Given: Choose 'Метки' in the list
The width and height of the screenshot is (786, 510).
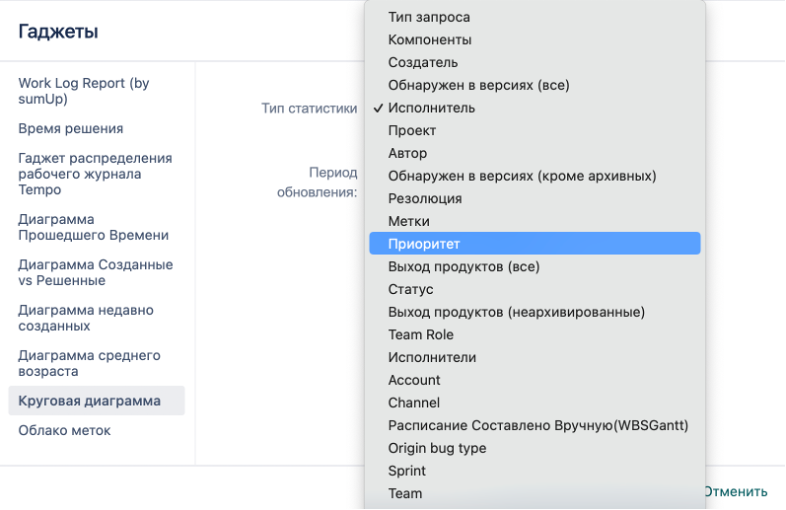Looking at the screenshot, I should point(409,221).
